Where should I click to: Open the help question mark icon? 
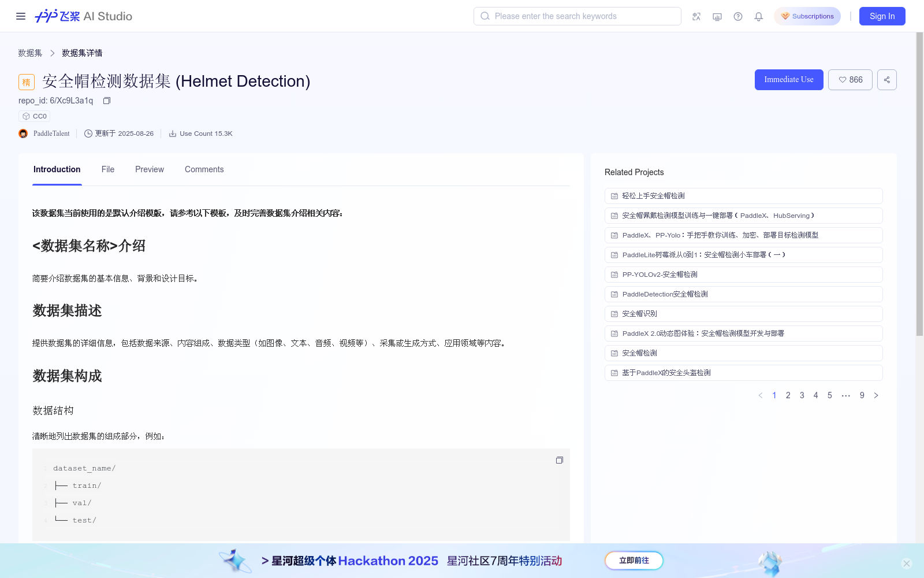coord(738,16)
